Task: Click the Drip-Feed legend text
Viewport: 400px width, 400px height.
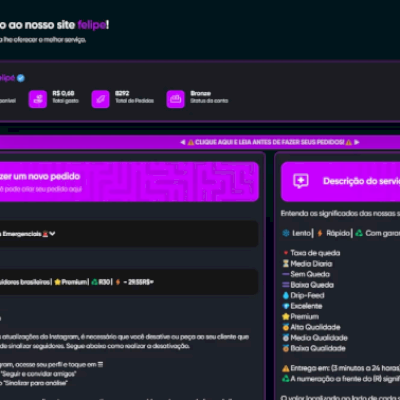Action: pos(307,295)
